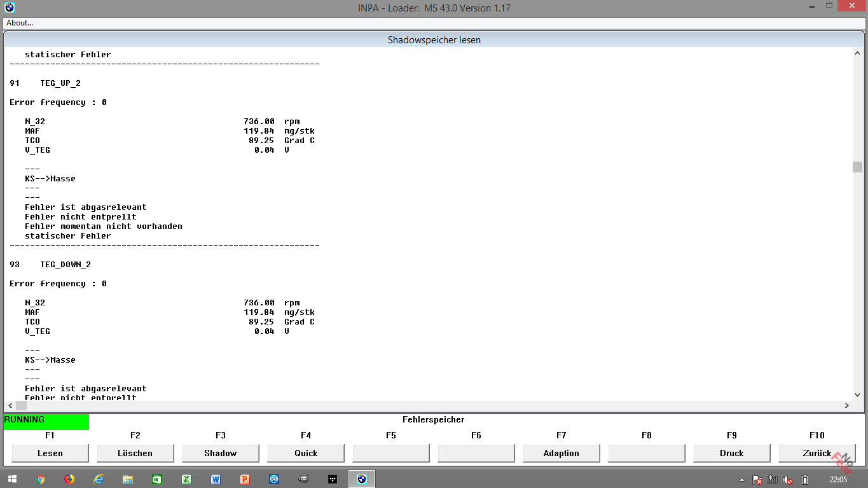Close the INPA Loader window

pos(851,7)
